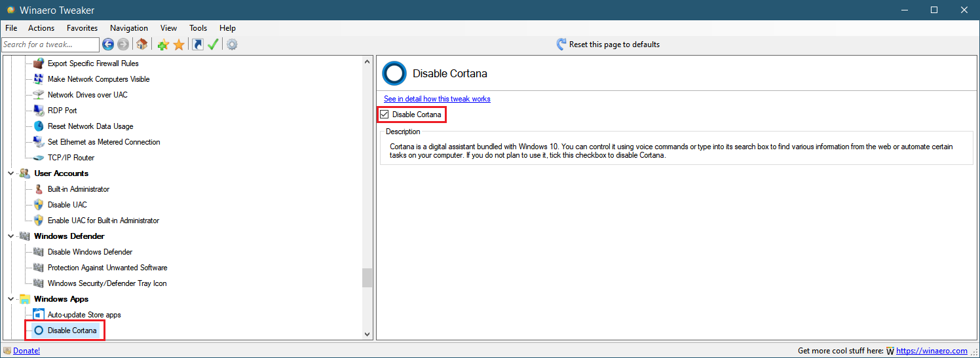Select Protection Against Unwanted Software
Viewport: 980px width, 358px height.
(x=107, y=268)
